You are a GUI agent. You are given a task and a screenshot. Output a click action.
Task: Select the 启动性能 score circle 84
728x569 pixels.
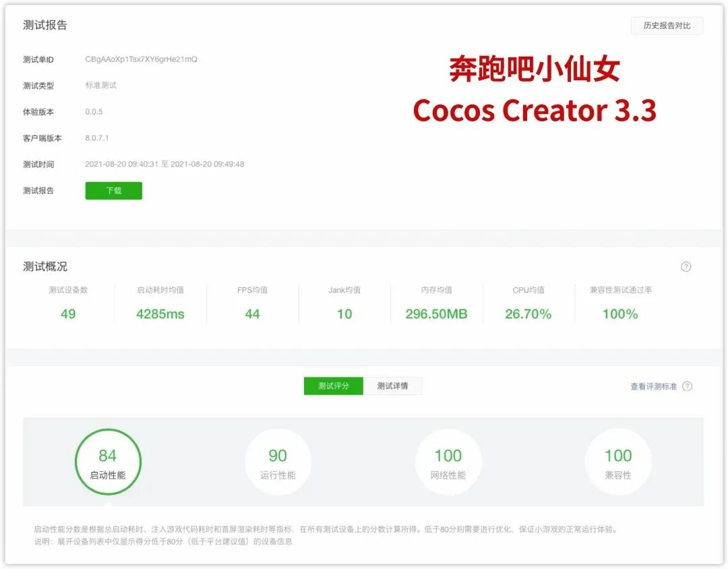(108, 462)
